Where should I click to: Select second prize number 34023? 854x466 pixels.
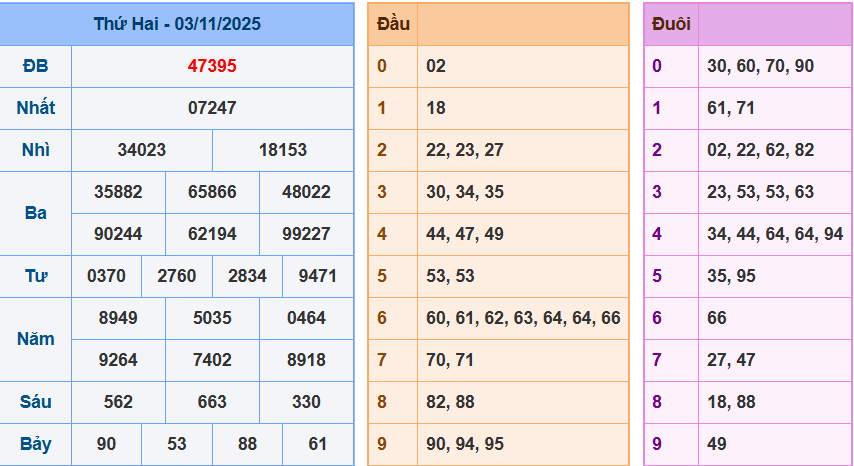click(x=142, y=150)
